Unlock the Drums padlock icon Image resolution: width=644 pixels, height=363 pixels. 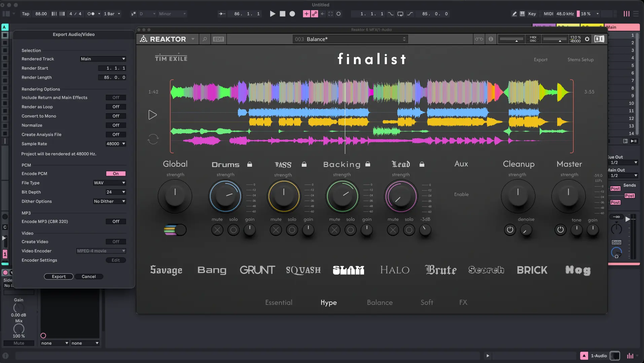pos(250,164)
